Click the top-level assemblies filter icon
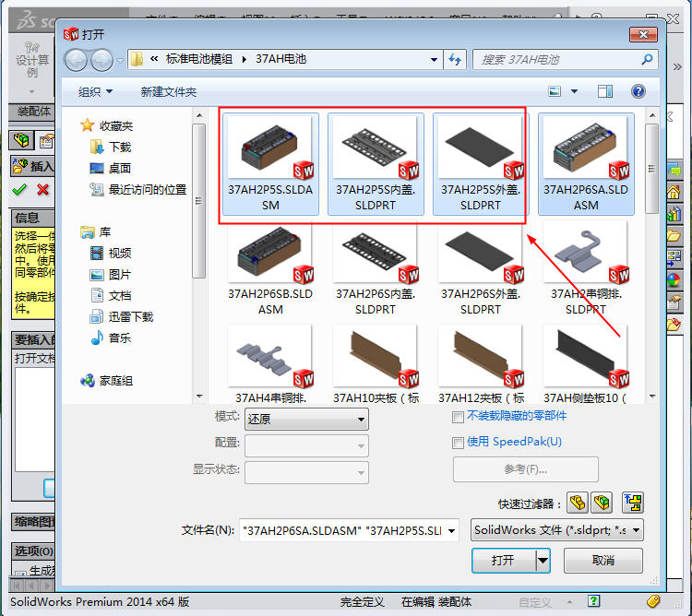 [x=633, y=503]
